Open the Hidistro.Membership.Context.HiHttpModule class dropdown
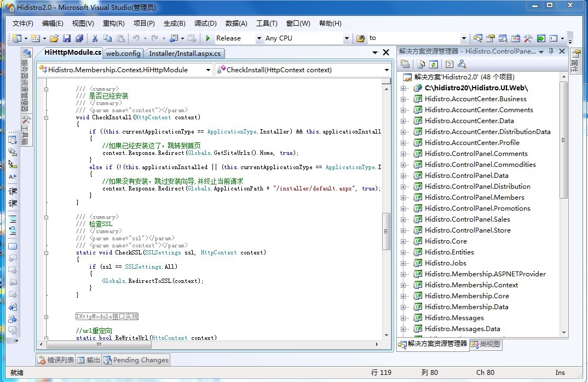 208,70
